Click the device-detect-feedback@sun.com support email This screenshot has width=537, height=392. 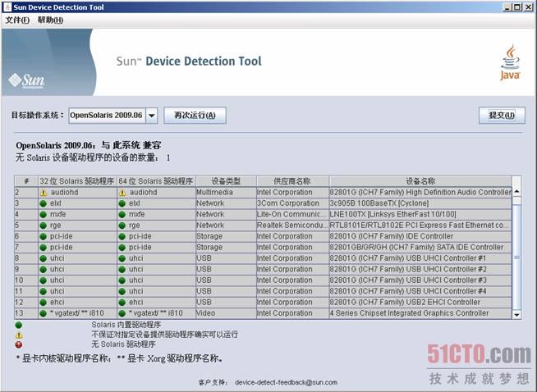(x=287, y=382)
